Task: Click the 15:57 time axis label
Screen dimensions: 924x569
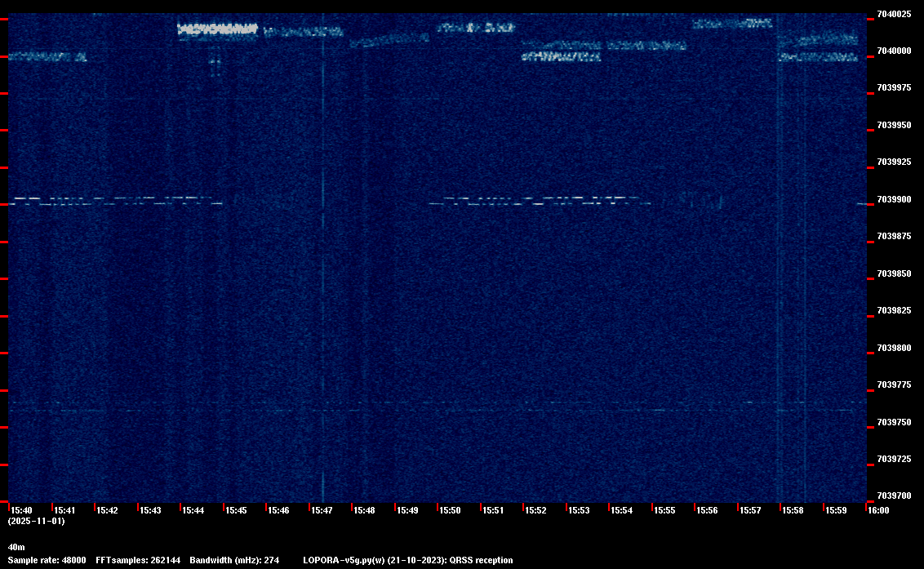Action: [750, 510]
